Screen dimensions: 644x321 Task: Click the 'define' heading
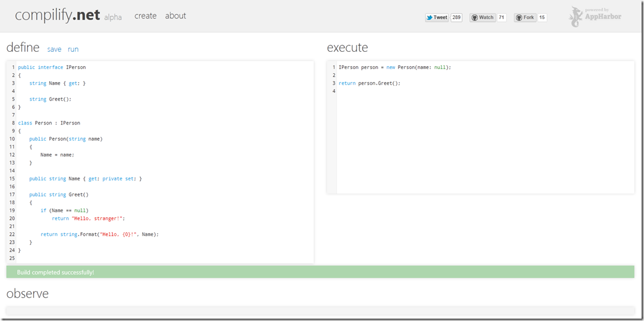pos(23,48)
